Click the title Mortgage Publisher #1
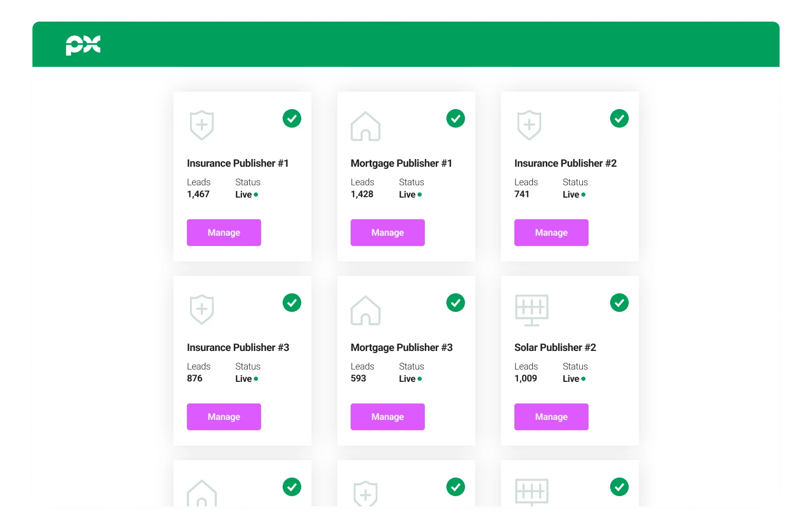 click(402, 164)
